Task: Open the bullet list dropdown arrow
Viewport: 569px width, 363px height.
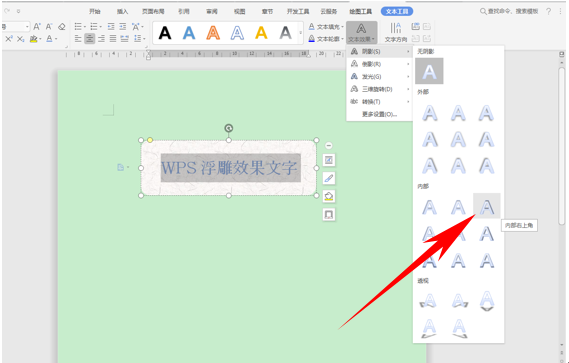Action: point(85,26)
